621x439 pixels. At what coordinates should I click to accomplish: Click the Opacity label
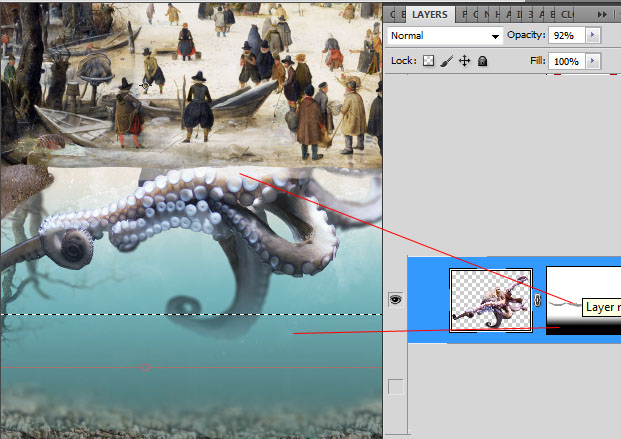[526, 35]
